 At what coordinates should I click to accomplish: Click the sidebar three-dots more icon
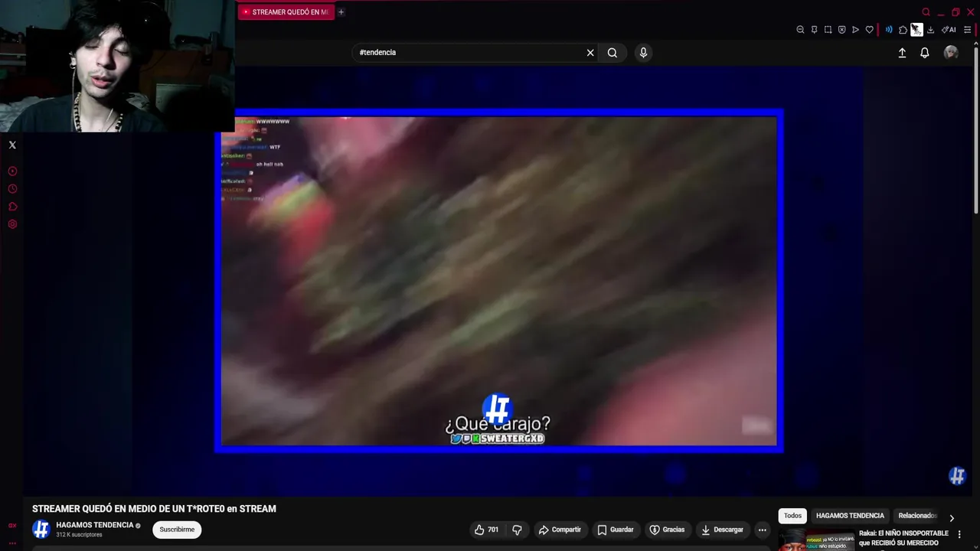(x=12, y=543)
